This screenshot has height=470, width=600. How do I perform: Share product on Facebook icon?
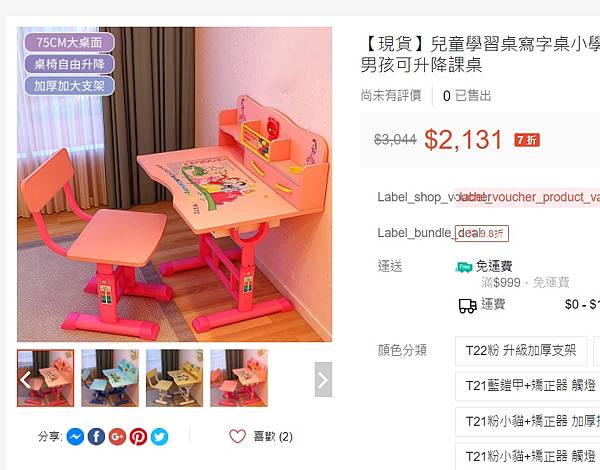[x=96, y=437]
